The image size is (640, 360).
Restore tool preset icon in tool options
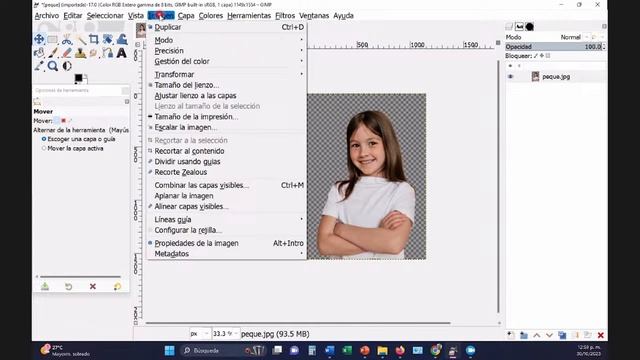pyautogui.click(x=69, y=287)
